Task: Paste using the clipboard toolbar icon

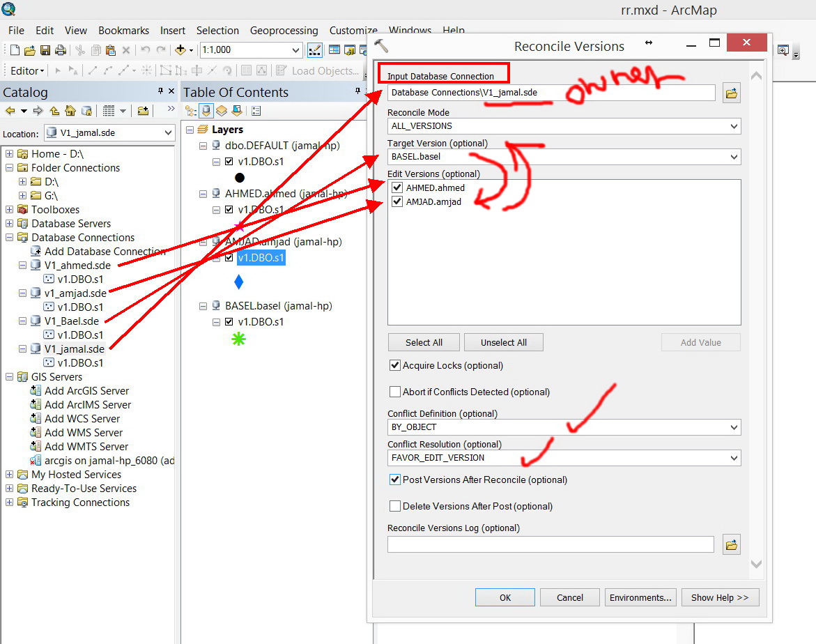Action: [110, 50]
